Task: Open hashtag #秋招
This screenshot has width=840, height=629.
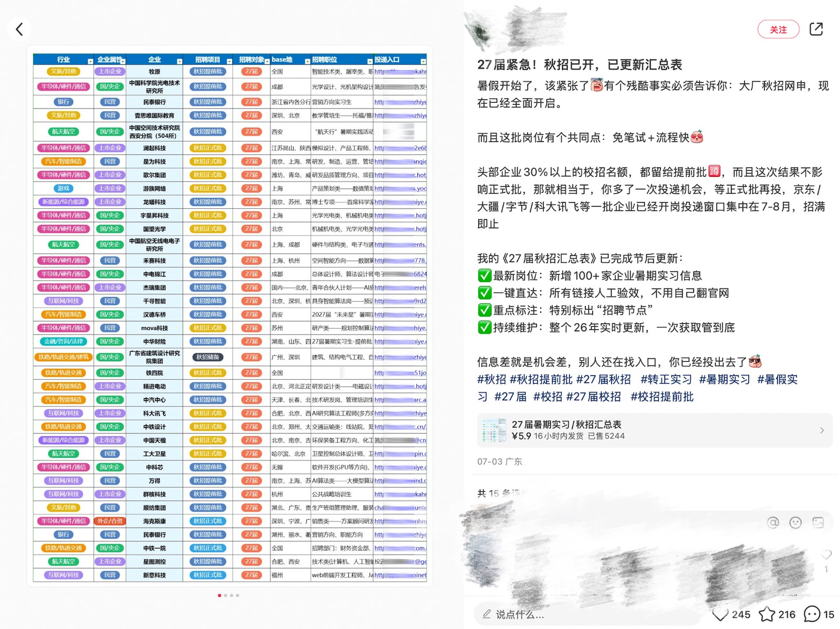Action: pos(491,379)
